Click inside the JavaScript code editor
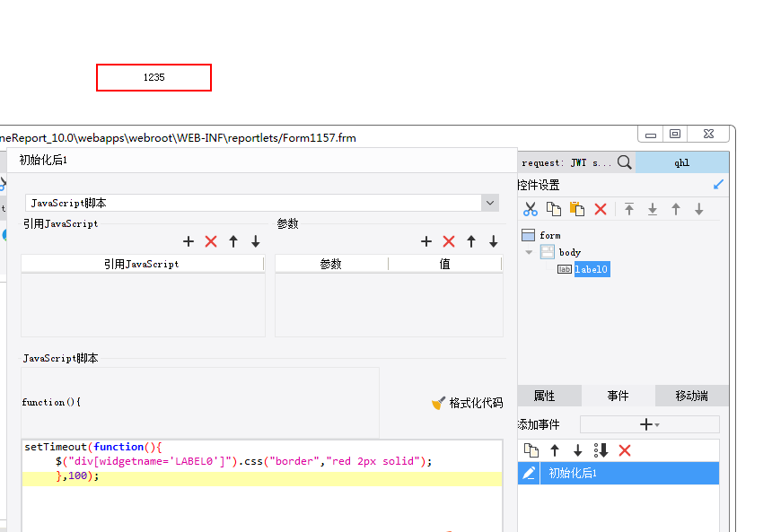This screenshot has height=532, width=772. [262, 484]
